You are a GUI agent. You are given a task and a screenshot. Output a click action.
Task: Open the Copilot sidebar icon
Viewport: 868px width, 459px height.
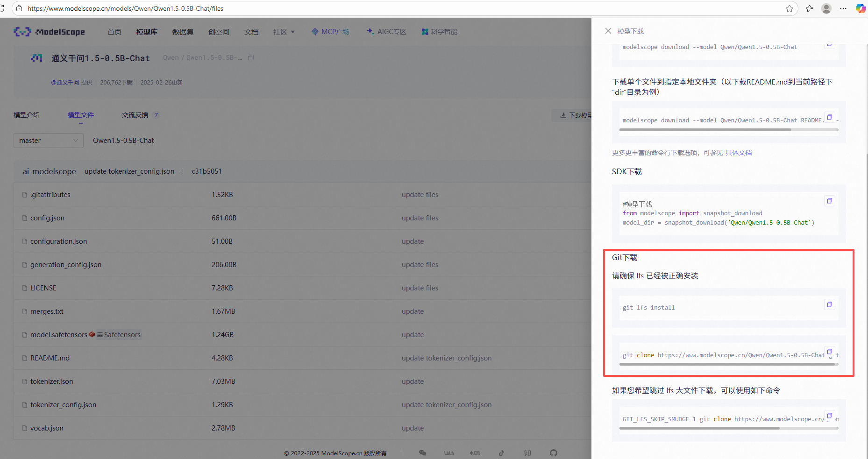pos(861,8)
